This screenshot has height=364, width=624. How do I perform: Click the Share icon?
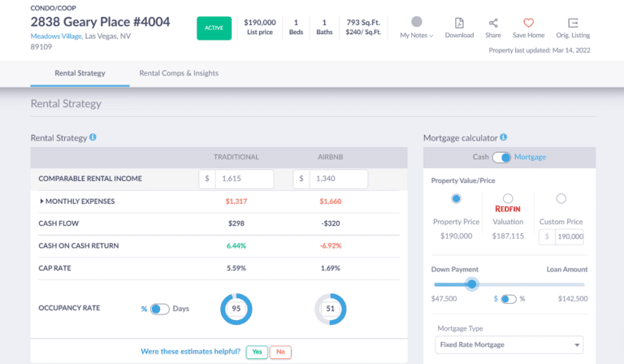(x=493, y=23)
